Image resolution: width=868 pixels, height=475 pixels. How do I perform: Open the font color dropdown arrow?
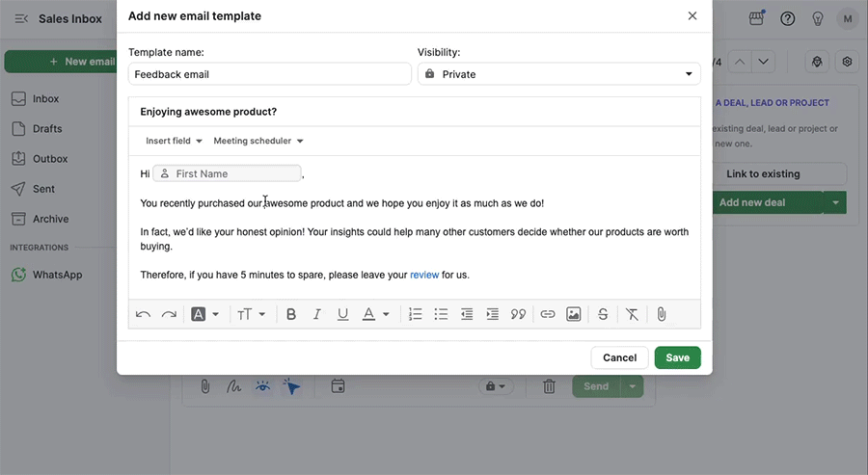point(386,314)
